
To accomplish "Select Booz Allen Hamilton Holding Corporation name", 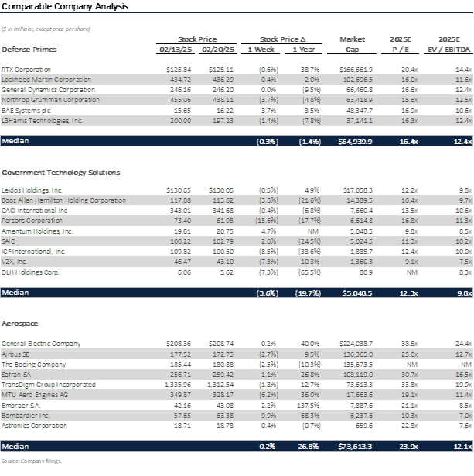I will (63, 200).
